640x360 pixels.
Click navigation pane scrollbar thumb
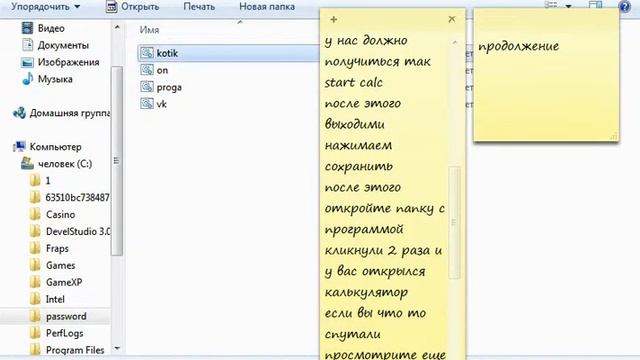coord(117,160)
